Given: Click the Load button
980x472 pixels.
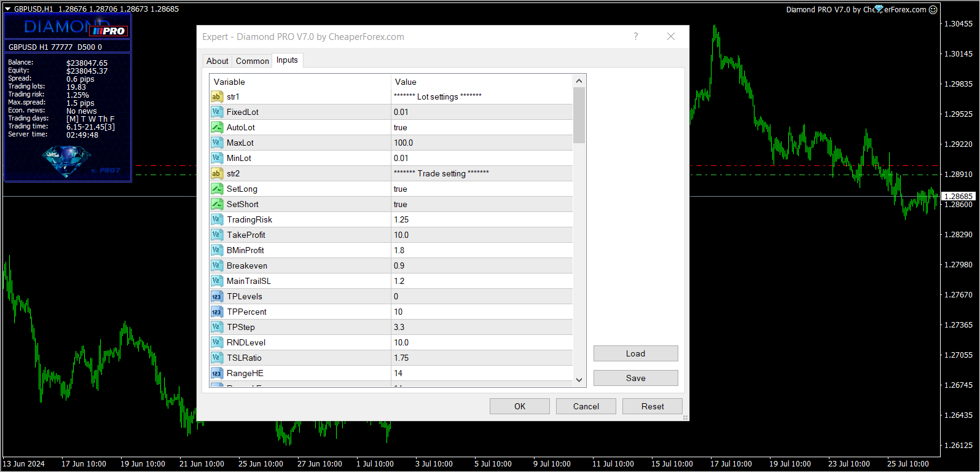Looking at the screenshot, I should (x=636, y=353).
